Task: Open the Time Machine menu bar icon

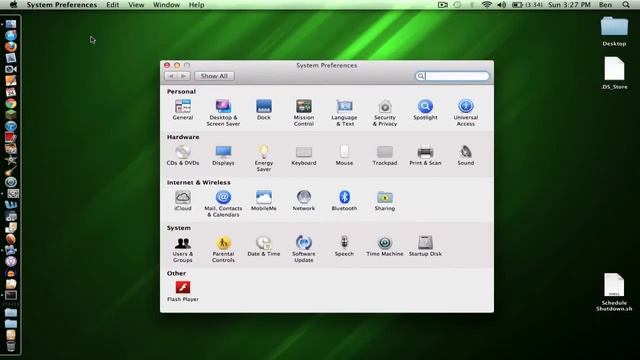Action: 458,5
